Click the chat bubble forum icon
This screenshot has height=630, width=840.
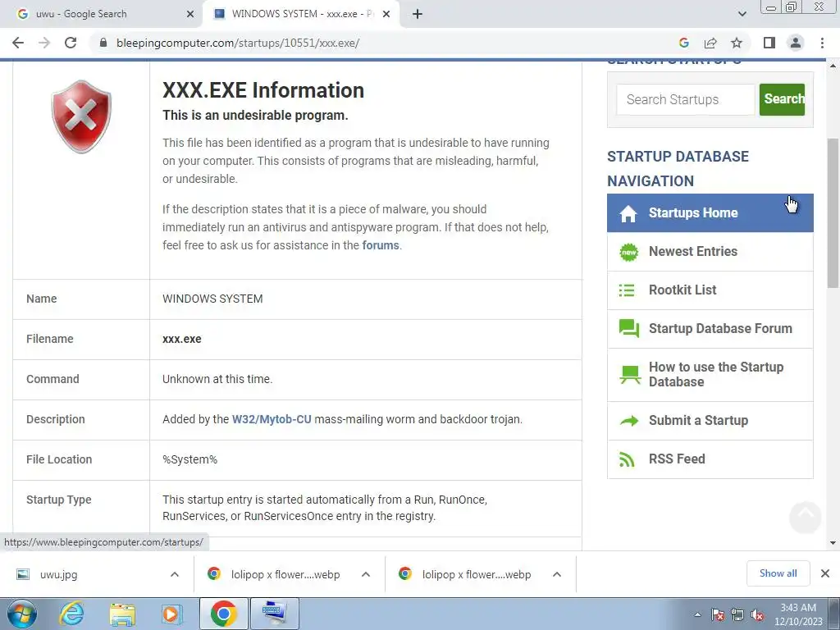[x=629, y=328]
